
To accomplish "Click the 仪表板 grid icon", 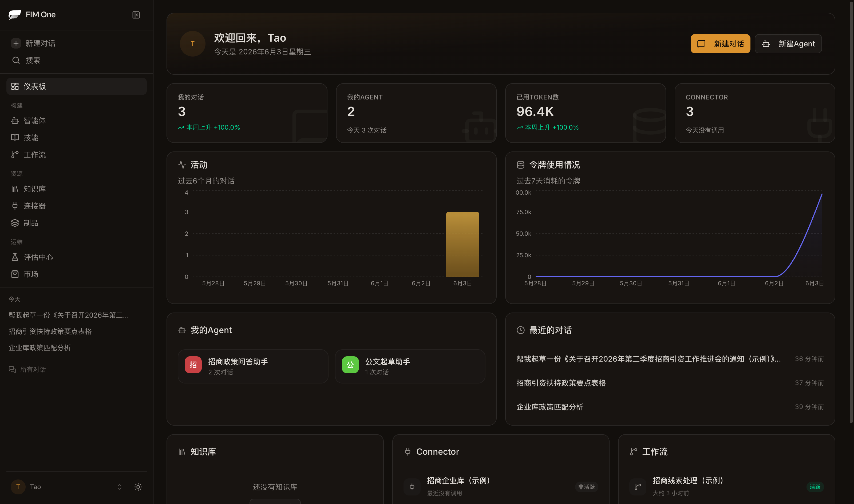I will 15,86.
